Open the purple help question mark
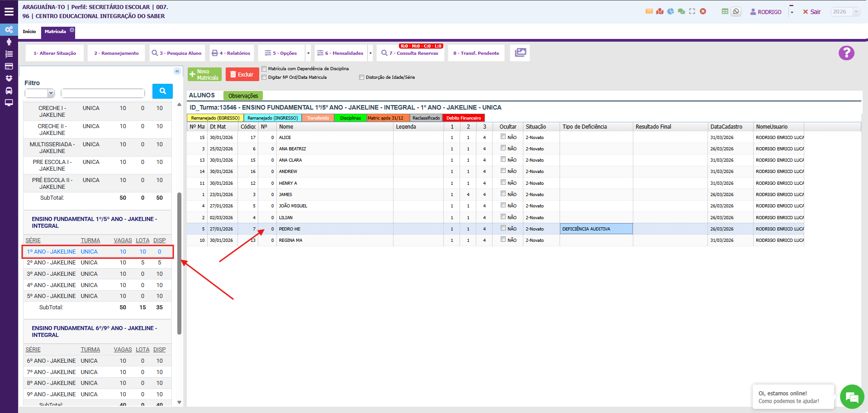 click(x=846, y=53)
